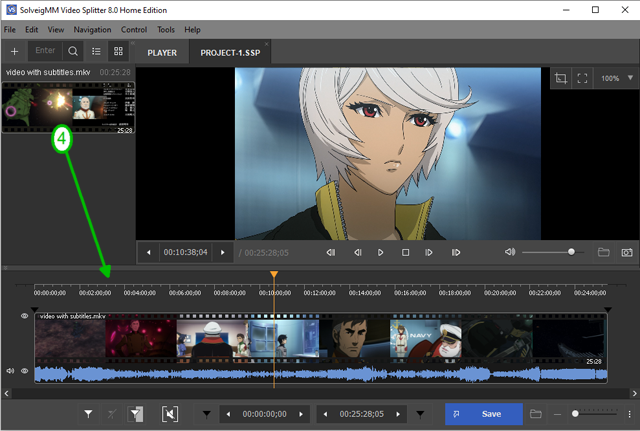The width and height of the screenshot is (640, 431).
Task: Click the media search magnifier icon
Action: (x=73, y=51)
